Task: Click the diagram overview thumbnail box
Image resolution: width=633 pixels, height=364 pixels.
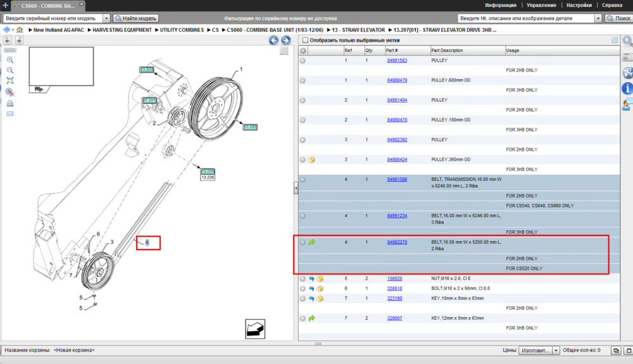Action: (x=61, y=66)
